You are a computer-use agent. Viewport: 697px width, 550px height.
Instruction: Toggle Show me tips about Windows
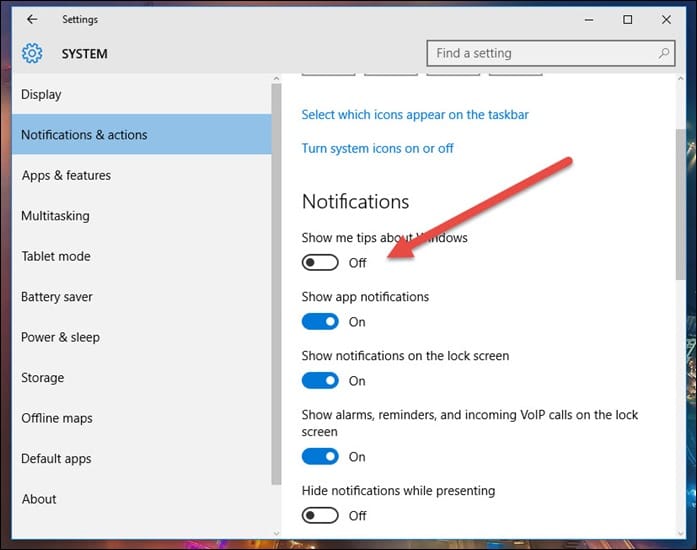coord(320,262)
